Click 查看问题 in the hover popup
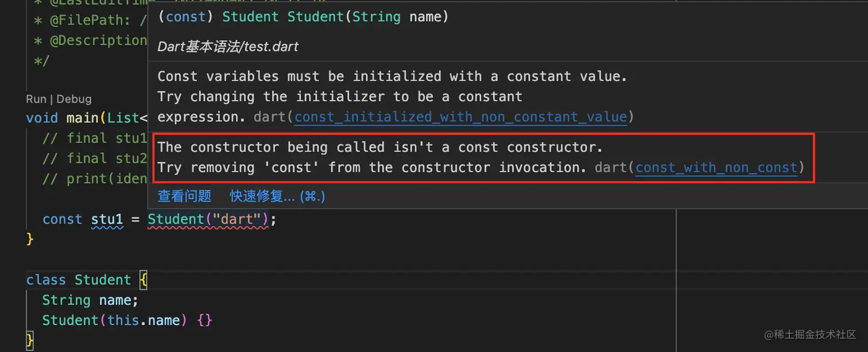868x352 pixels. (x=184, y=196)
